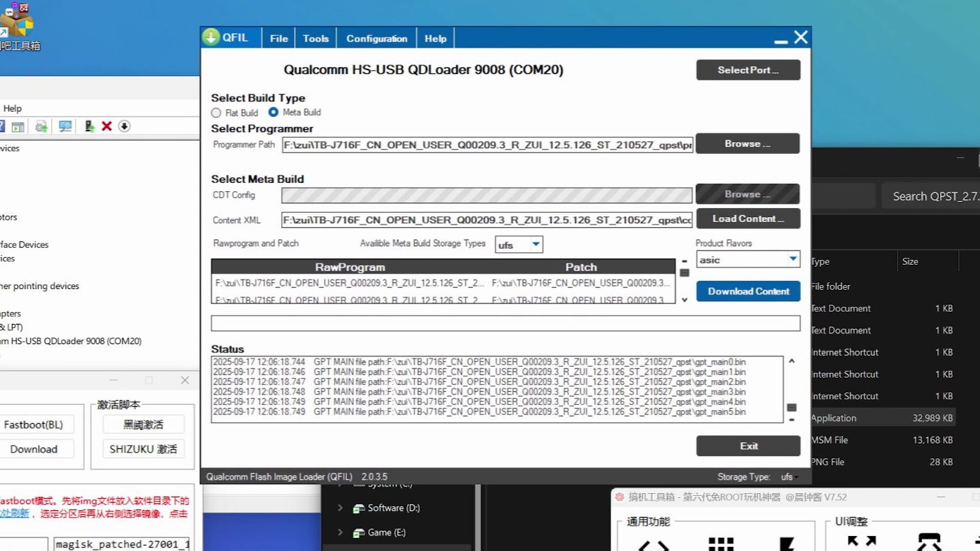
Task: Click the Load Content button
Action: tap(748, 218)
